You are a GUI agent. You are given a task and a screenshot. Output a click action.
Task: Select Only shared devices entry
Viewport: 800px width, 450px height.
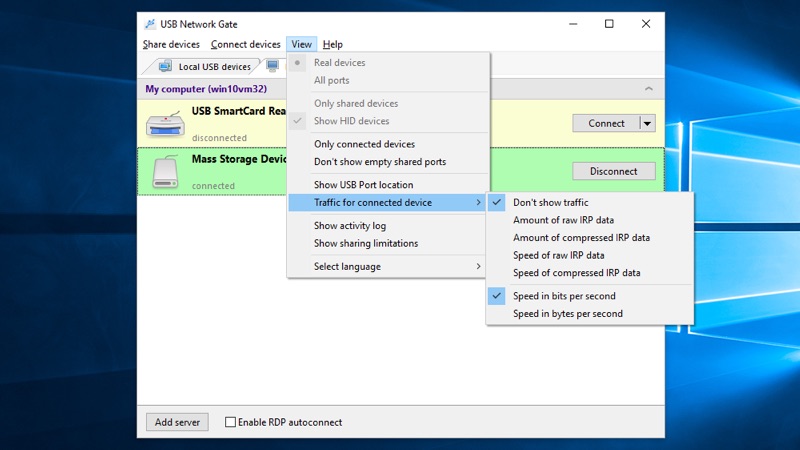click(x=388, y=104)
